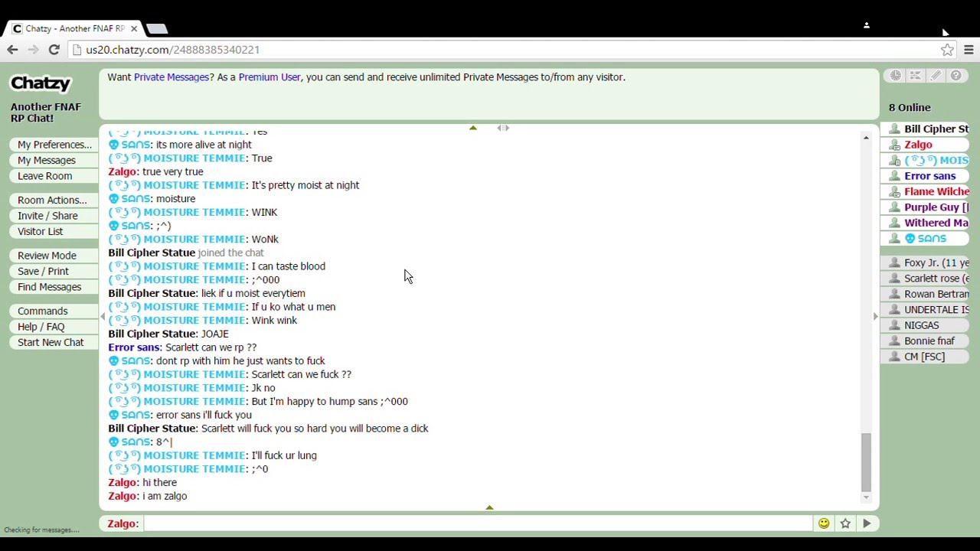
Task: Bookmark this page with Chrome's star
Action: [947, 50]
